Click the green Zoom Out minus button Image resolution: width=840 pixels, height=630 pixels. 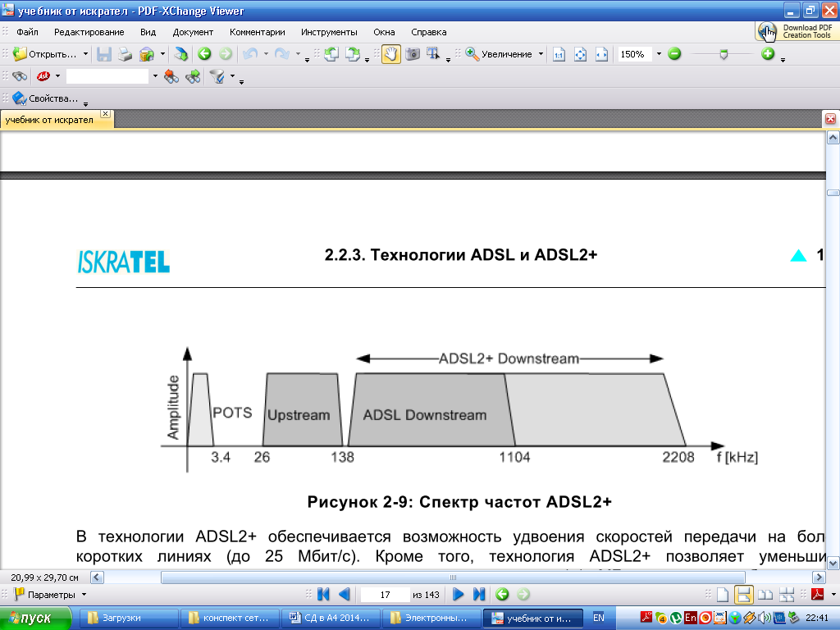[674, 54]
